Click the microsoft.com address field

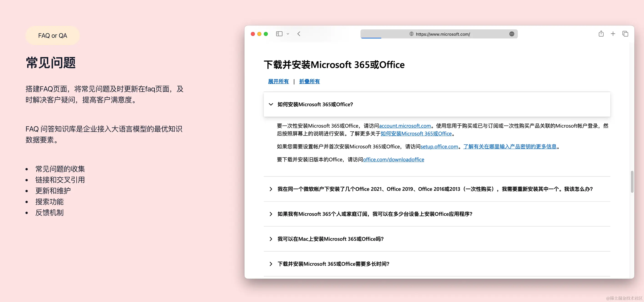tap(443, 34)
